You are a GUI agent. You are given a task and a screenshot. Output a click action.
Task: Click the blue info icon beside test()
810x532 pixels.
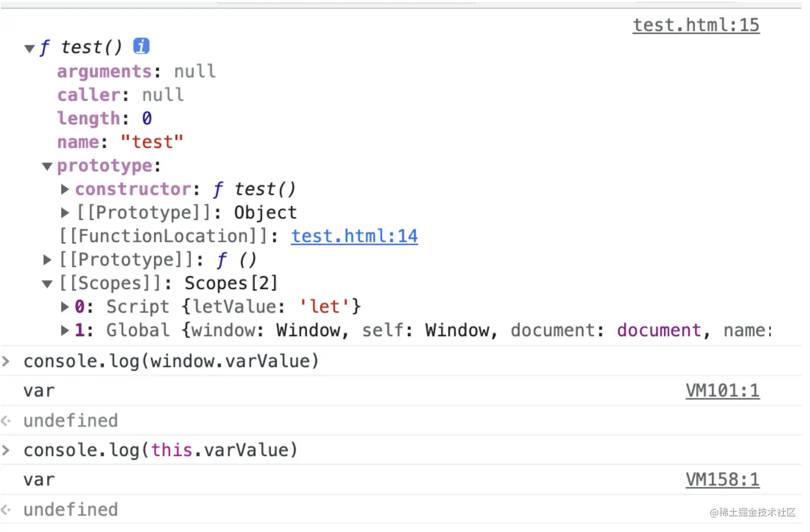[141, 47]
